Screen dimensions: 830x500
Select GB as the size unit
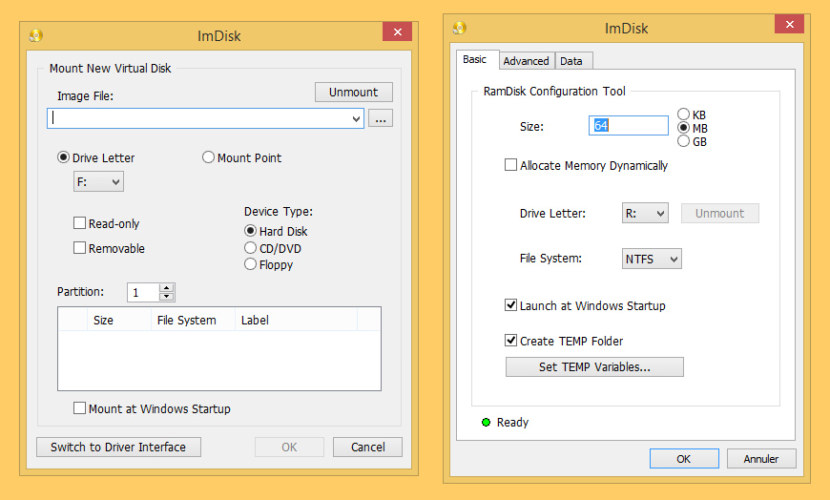pos(684,142)
